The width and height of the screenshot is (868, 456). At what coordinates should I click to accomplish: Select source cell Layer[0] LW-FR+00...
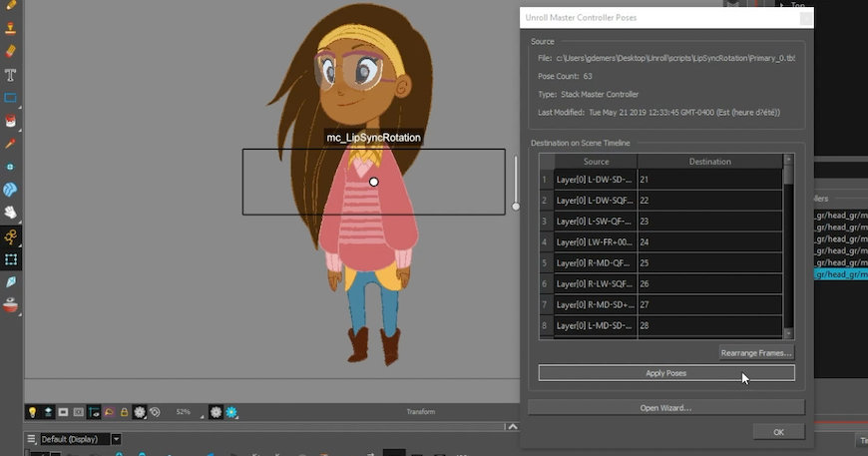click(596, 241)
